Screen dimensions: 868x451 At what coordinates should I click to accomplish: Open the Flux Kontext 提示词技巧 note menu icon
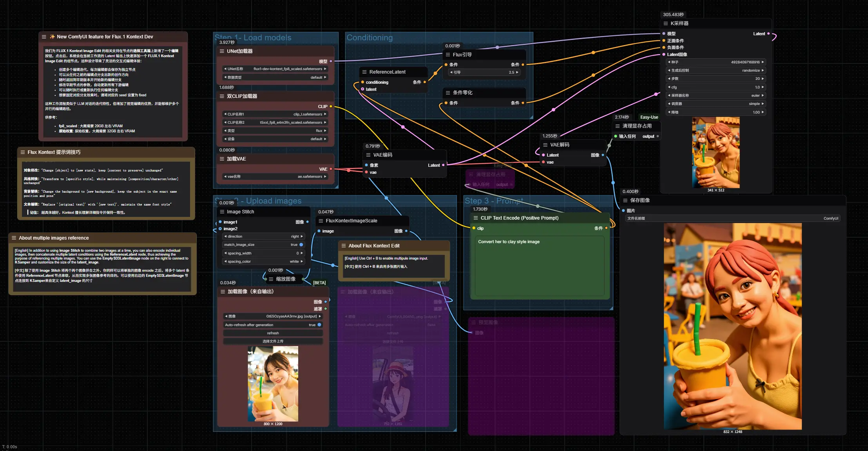click(23, 152)
